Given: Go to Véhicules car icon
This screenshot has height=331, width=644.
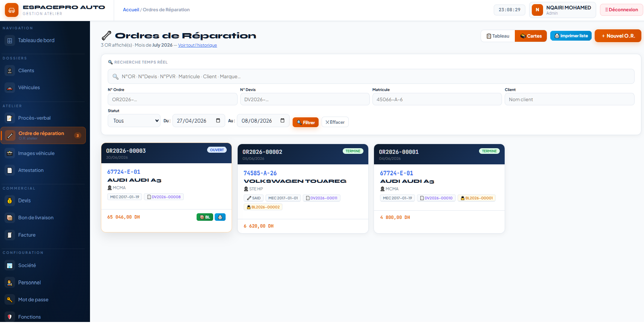Looking at the screenshot, I should coord(10,88).
